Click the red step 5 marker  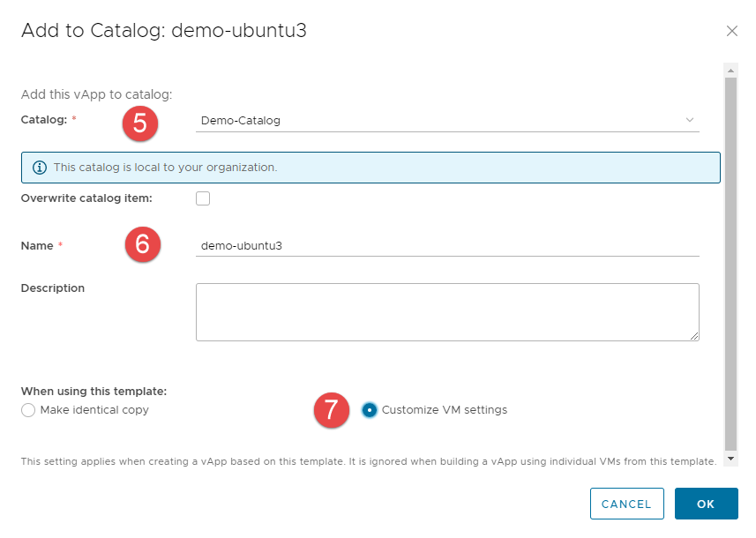coord(139,123)
